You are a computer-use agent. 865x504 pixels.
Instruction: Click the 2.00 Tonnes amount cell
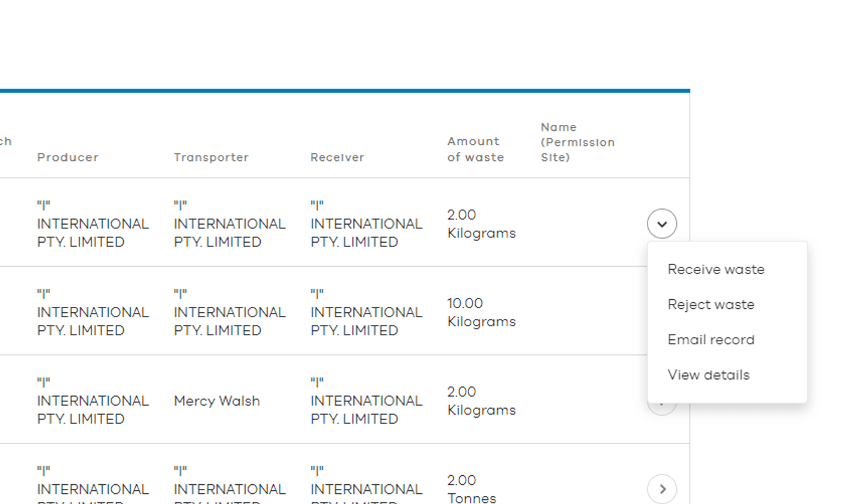[x=472, y=489]
